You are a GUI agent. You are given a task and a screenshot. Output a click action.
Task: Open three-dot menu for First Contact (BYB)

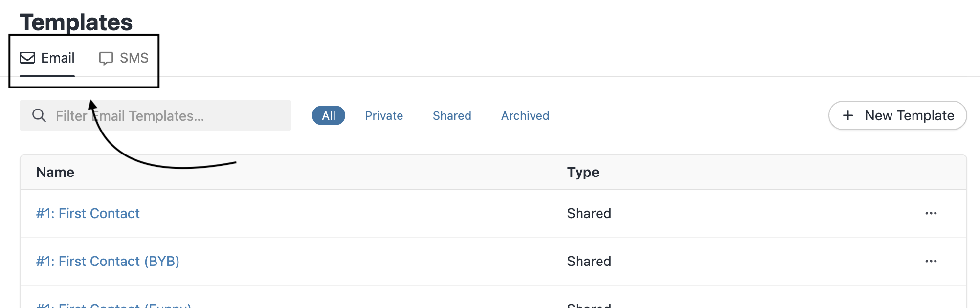(931, 262)
